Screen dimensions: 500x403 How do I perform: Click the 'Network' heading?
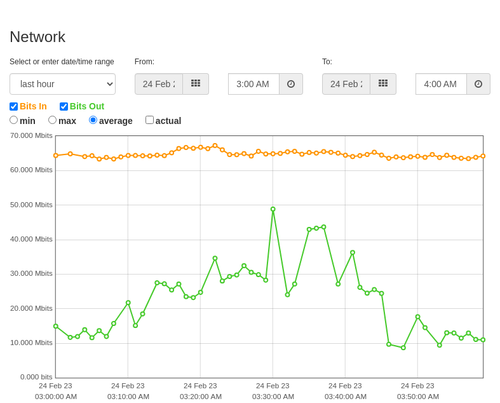pos(37,37)
